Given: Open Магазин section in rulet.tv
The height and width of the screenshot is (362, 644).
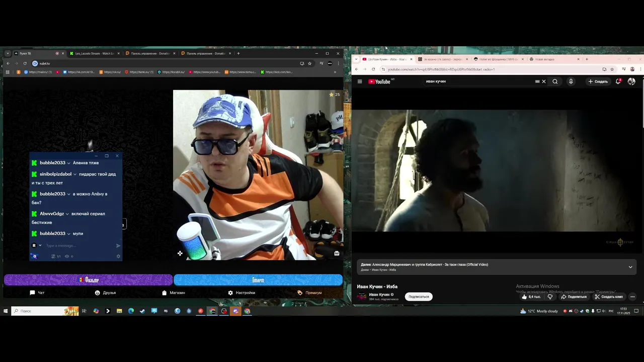Looking at the screenshot, I should [174, 293].
